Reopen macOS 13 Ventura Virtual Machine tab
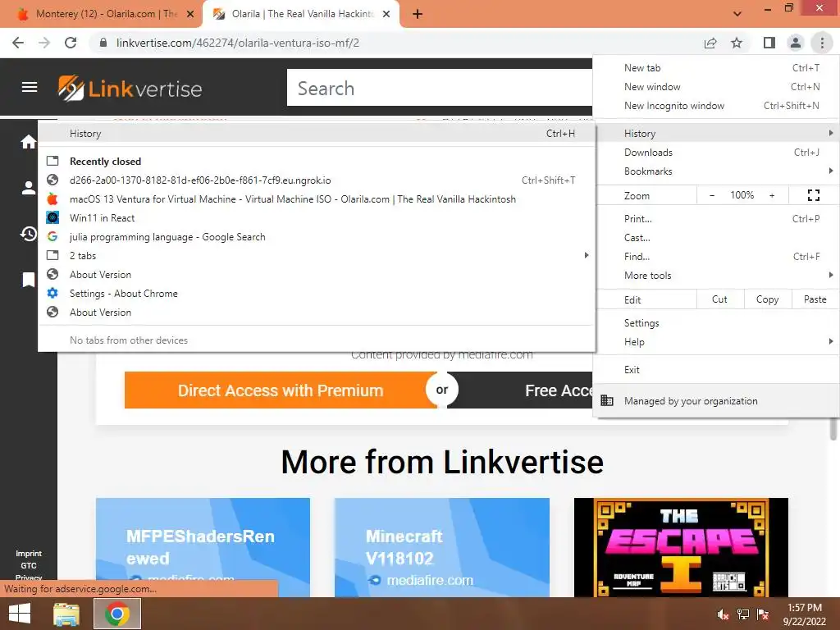This screenshot has width=840, height=630. point(317,199)
